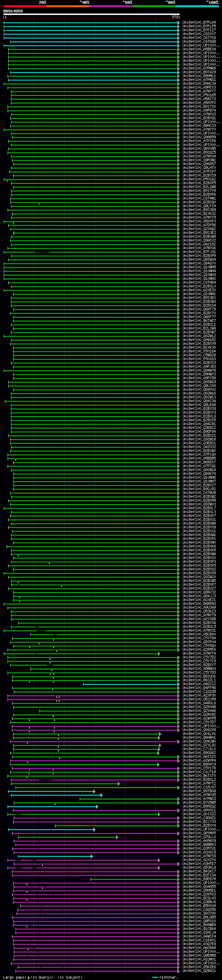Click the '=100char.' scale legend text
Image resolution: width=222 pixels, height=980 pixels.
click(x=169, y=977)
